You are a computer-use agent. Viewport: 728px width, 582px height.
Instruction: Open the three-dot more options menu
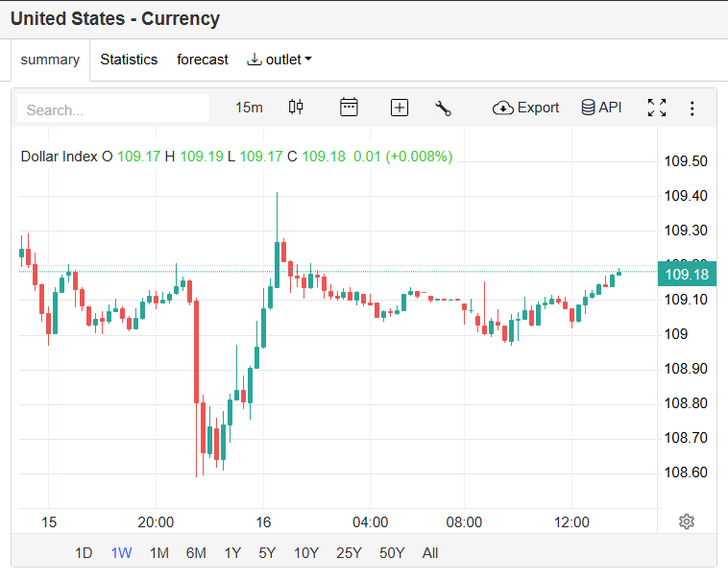coord(692,109)
